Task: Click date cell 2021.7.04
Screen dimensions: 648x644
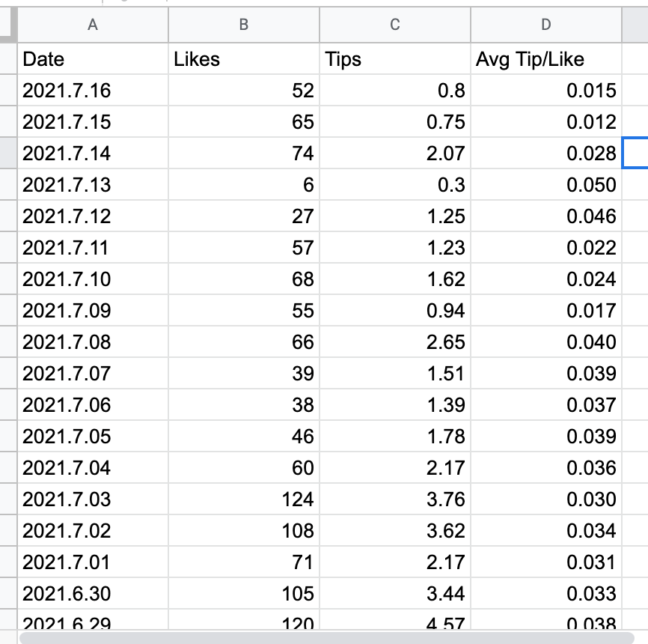Action: coord(93,467)
